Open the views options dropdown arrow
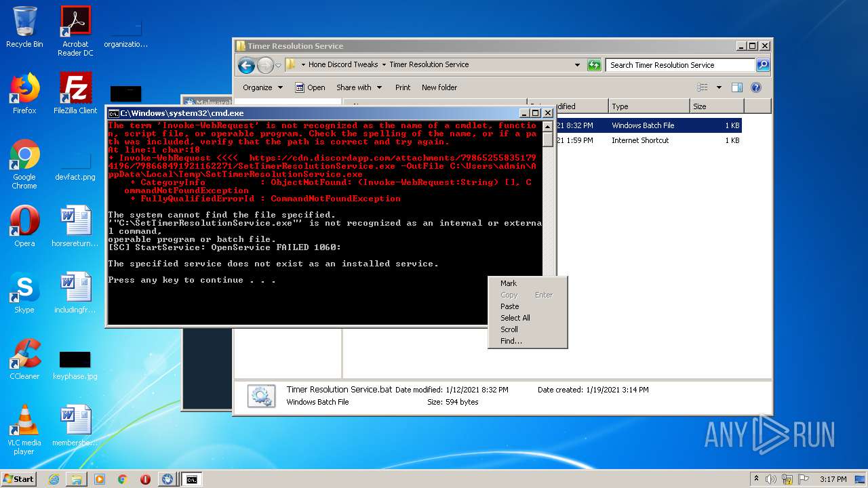The image size is (868, 488). pos(719,87)
